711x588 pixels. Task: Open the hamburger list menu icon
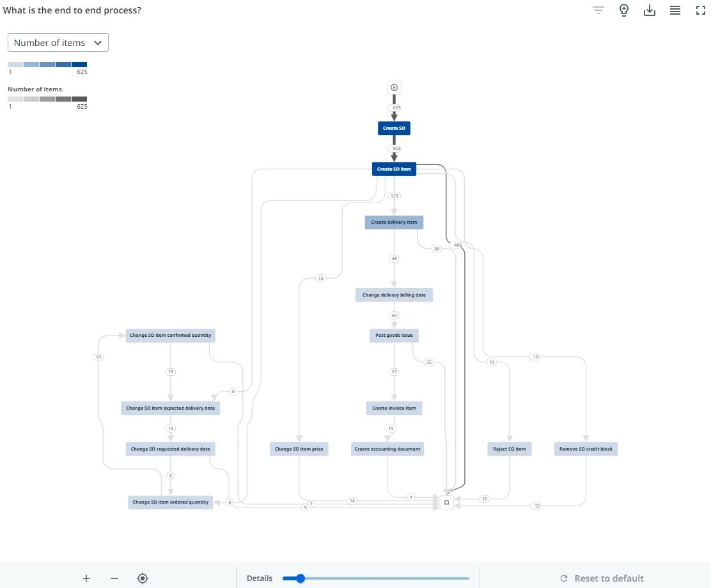(675, 10)
